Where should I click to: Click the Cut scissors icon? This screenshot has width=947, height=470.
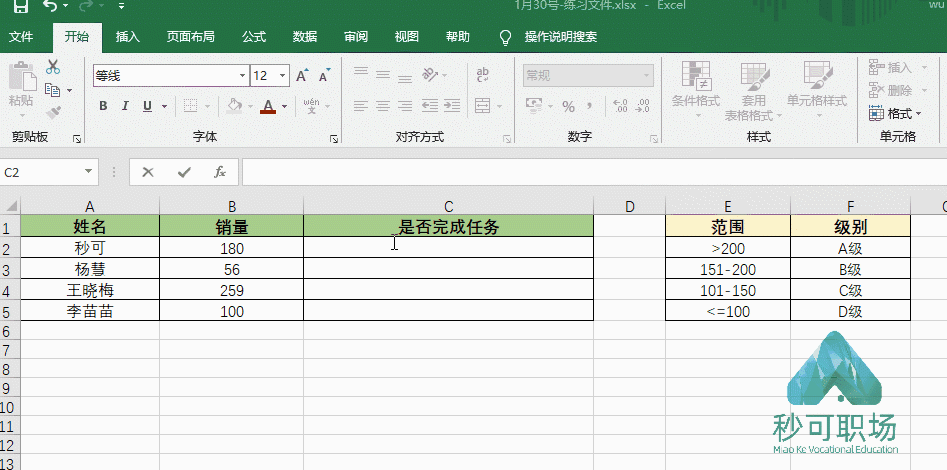tap(53, 66)
